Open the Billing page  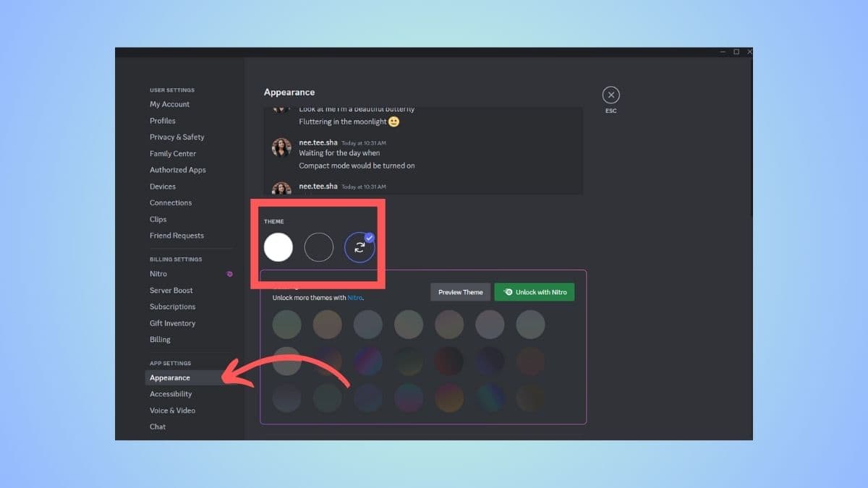click(x=161, y=340)
